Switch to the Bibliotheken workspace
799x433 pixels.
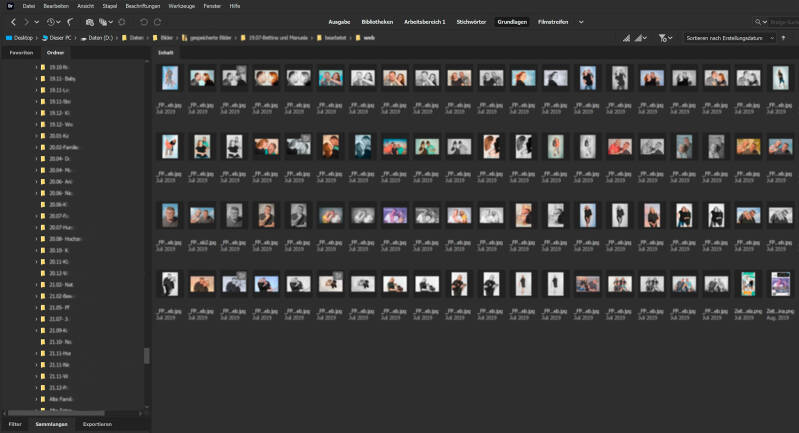point(377,22)
